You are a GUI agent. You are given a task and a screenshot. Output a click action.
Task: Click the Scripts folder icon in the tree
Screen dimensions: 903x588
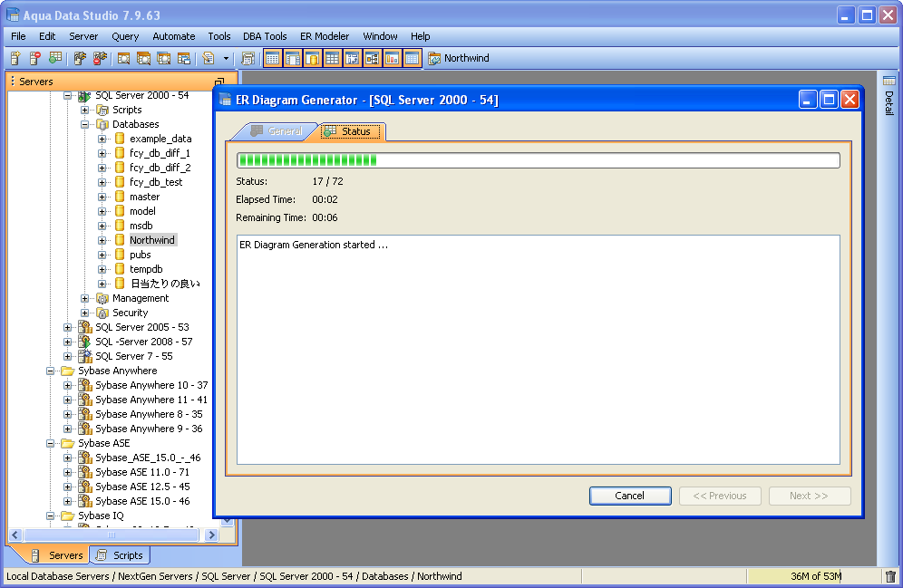[102, 110]
